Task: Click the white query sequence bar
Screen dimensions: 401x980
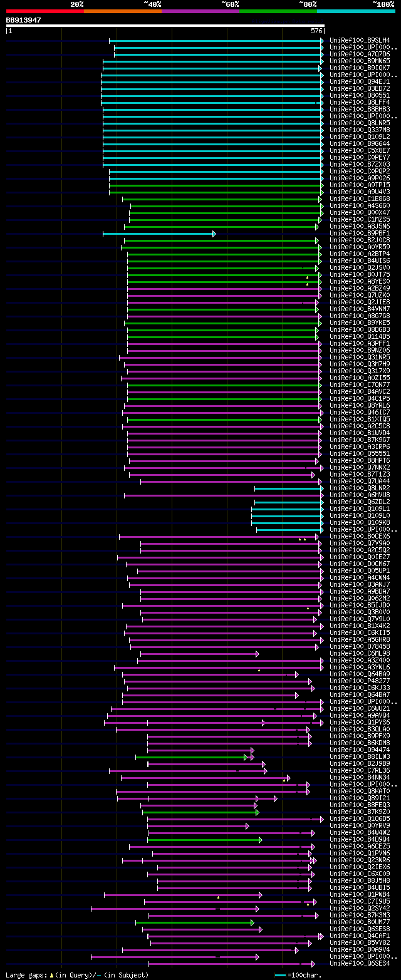Action: pos(165,26)
